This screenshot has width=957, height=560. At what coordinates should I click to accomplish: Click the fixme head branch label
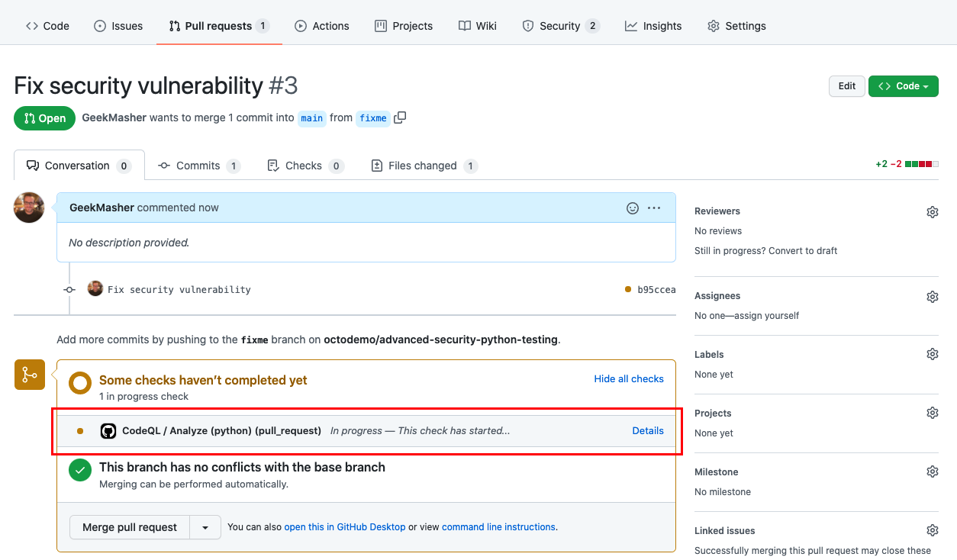(x=373, y=118)
